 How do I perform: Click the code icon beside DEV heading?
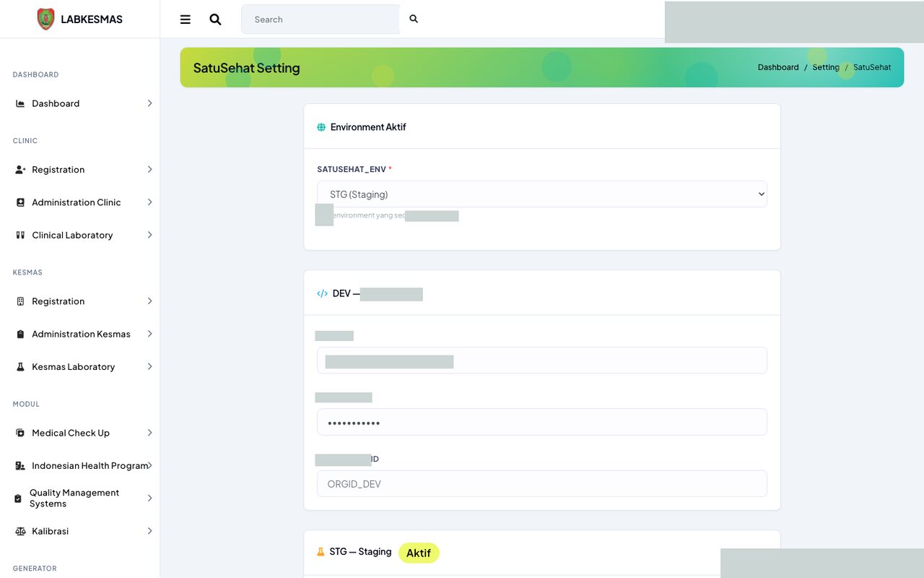click(322, 293)
